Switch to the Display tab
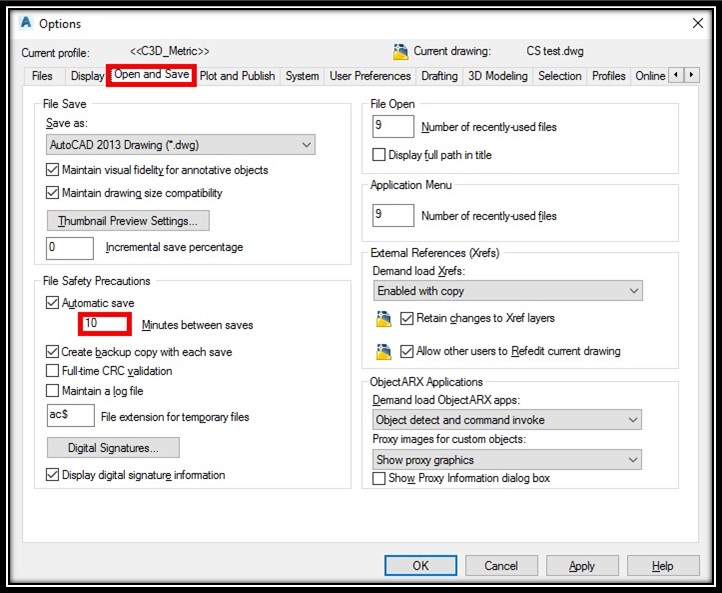722x593 pixels. (87, 76)
